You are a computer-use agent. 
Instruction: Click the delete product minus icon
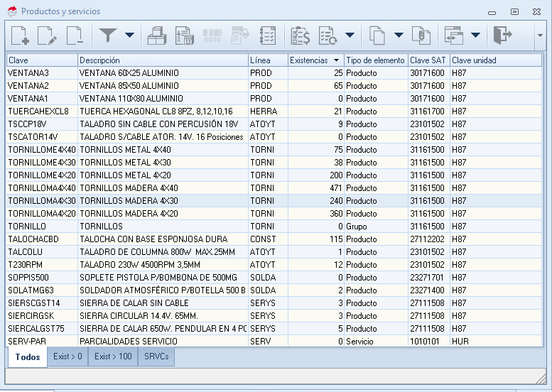pyautogui.click(x=75, y=36)
